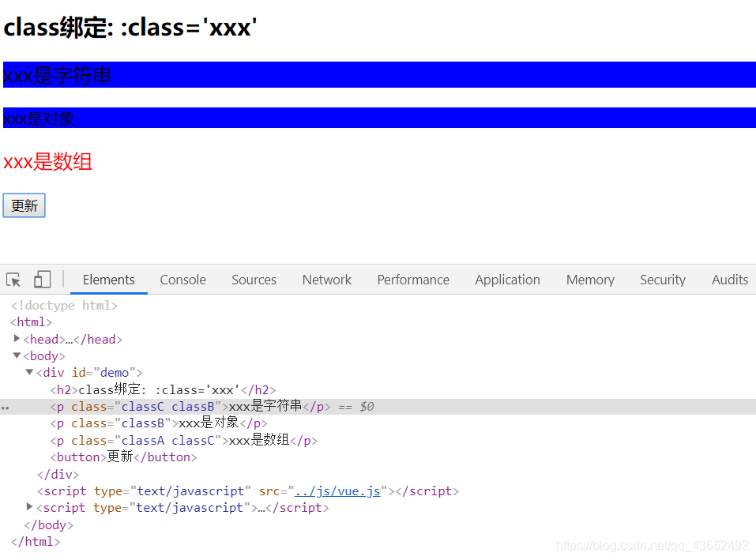
Task: Select the p class classC classB row
Action: [x=378, y=407]
